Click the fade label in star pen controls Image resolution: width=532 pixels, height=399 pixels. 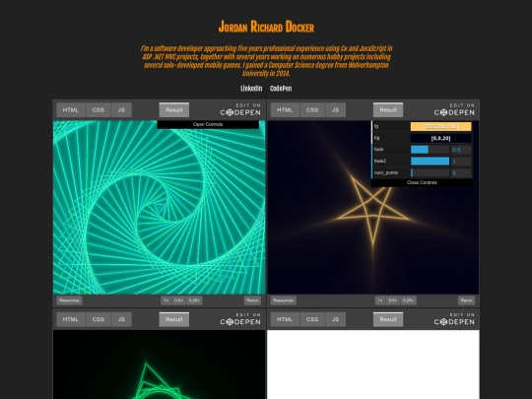pos(378,150)
